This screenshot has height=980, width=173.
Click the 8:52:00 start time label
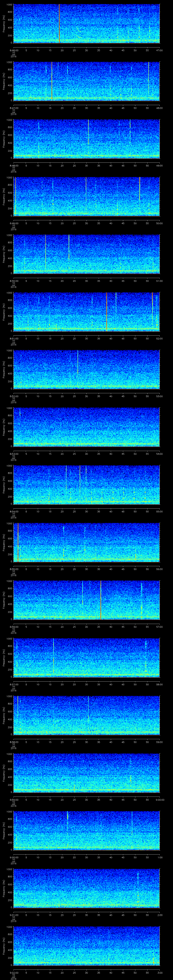pyautogui.click(x=14, y=396)
